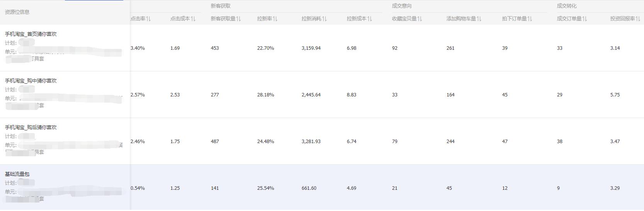Select the 22.70% cell
The image size is (644, 211).
click(x=266, y=48)
